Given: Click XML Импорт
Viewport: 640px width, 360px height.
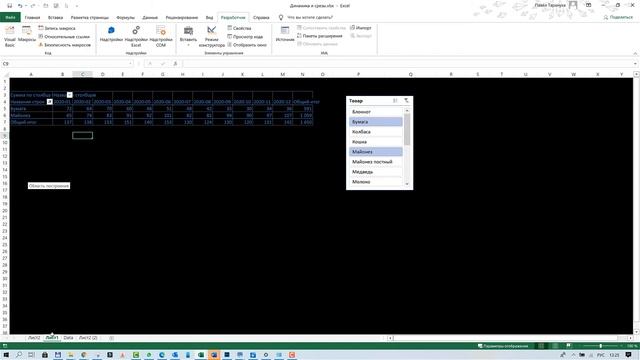Looking at the screenshot, I should [x=361, y=28].
